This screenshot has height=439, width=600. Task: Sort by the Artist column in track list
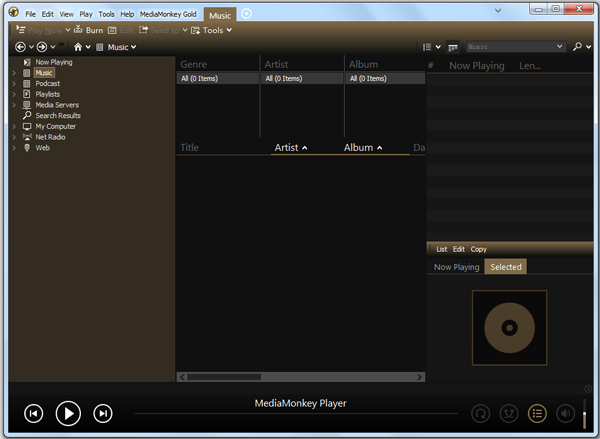coord(291,148)
